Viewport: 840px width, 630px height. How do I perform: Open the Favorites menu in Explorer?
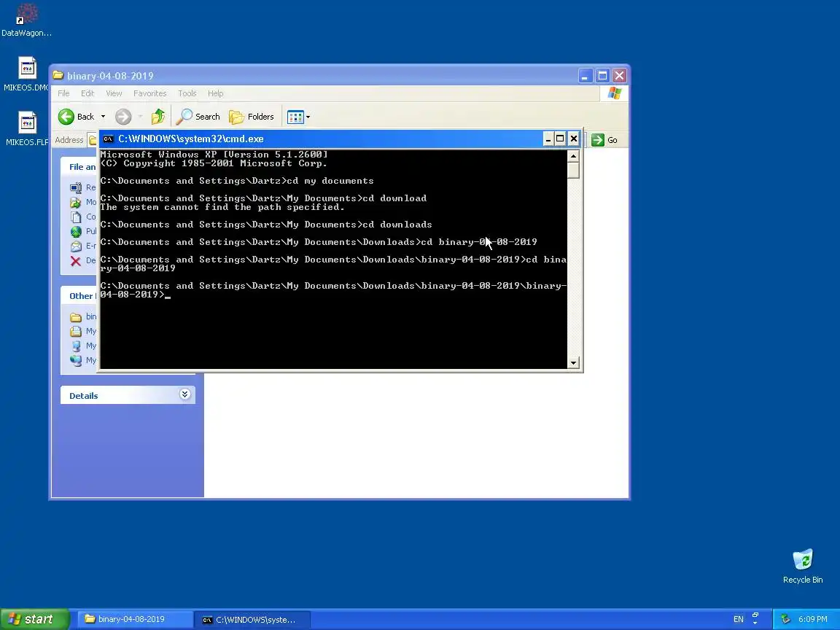(x=150, y=93)
